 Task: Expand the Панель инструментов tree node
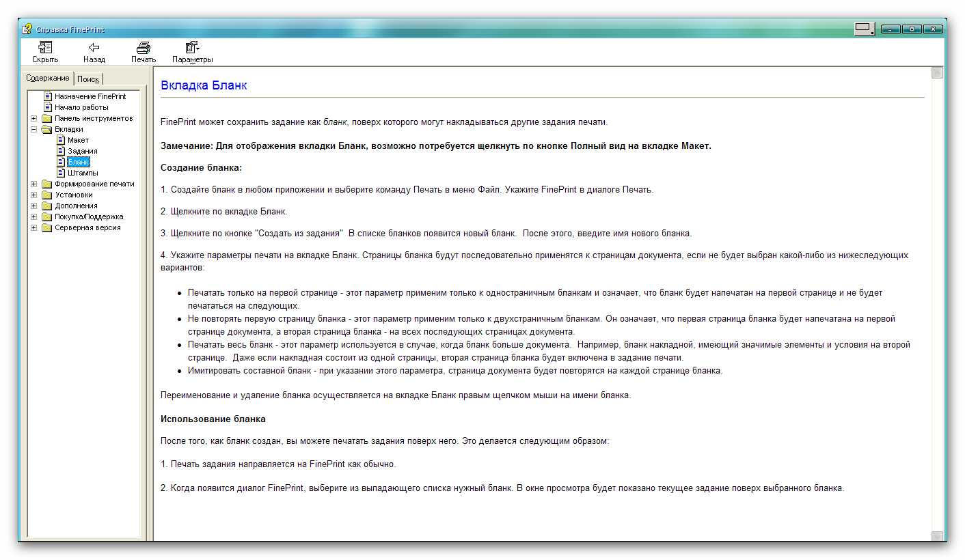[x=34, y=118]
